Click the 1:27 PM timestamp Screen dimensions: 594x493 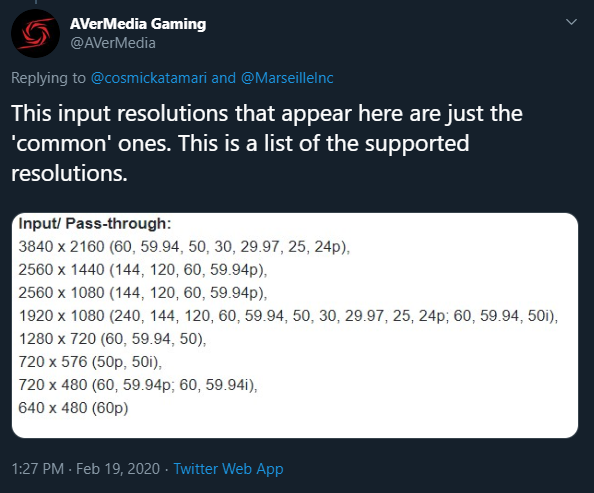pyautogui.click(x=38, y=469)
